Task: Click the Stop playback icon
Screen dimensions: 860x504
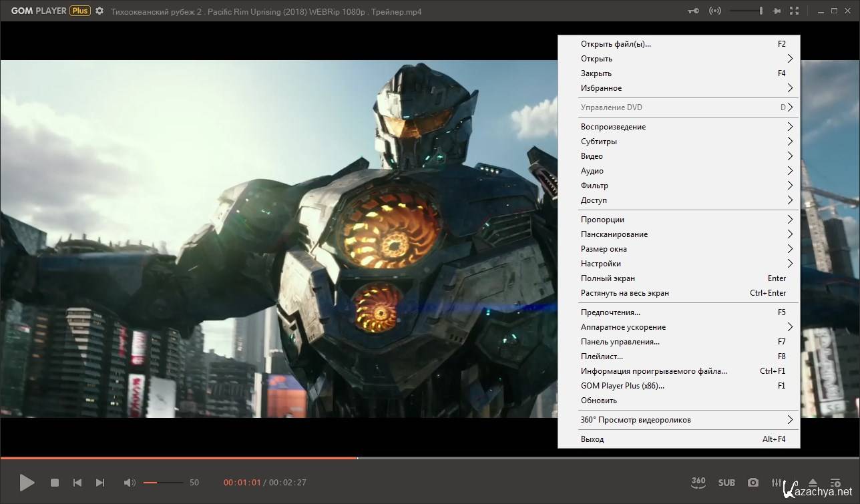Action: (55, 483)
